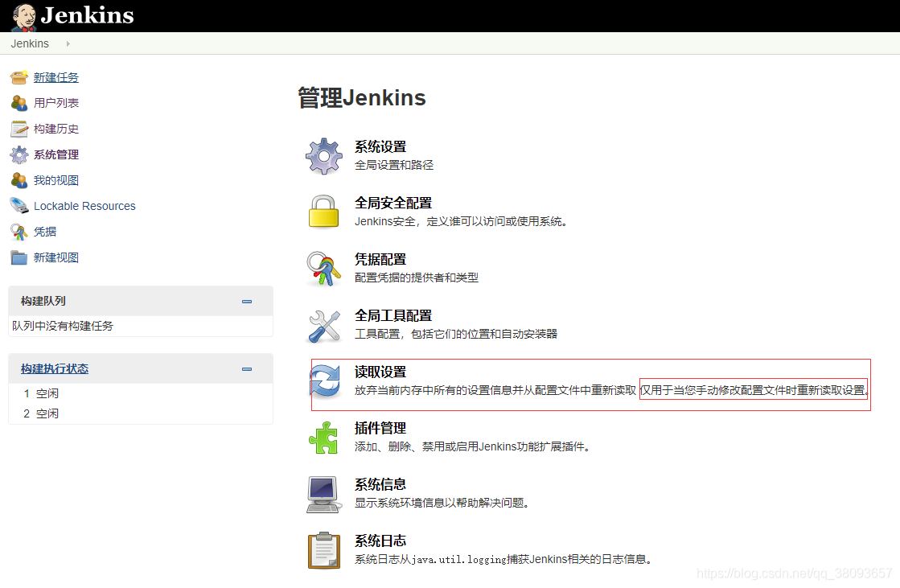
Task: Click the 工具配置 description text
Action: click(456, 334)
